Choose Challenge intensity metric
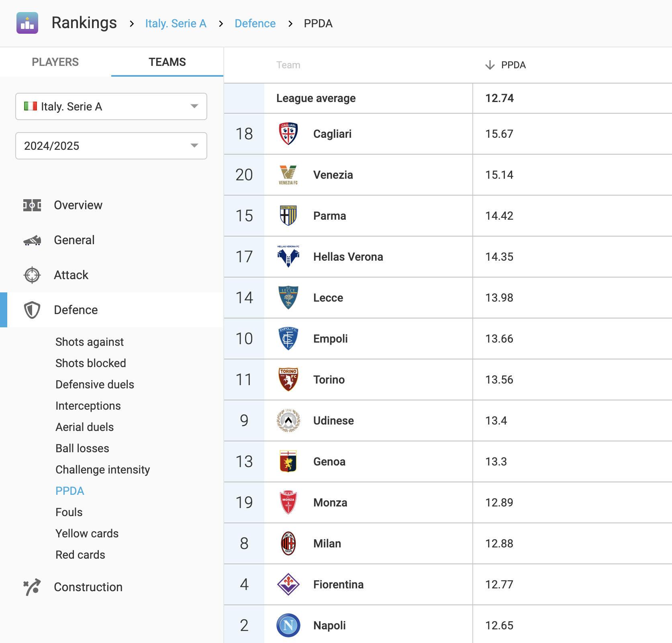 point(102,469)
